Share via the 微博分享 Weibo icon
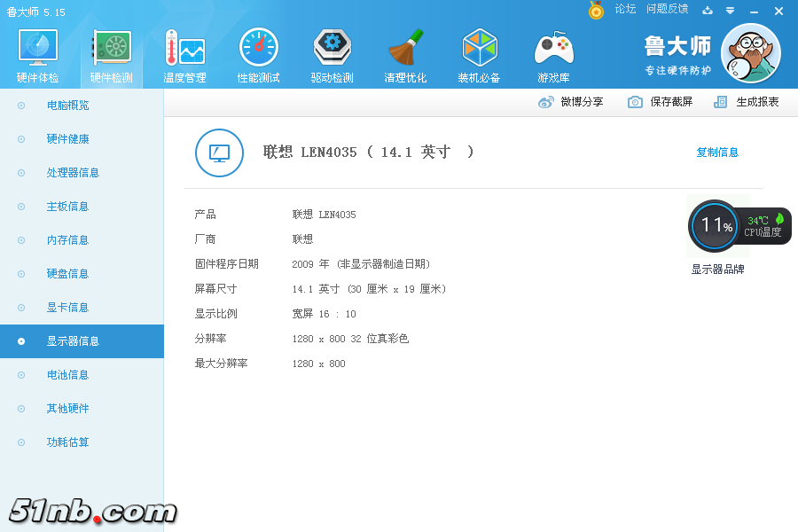 tap(546, 102)
